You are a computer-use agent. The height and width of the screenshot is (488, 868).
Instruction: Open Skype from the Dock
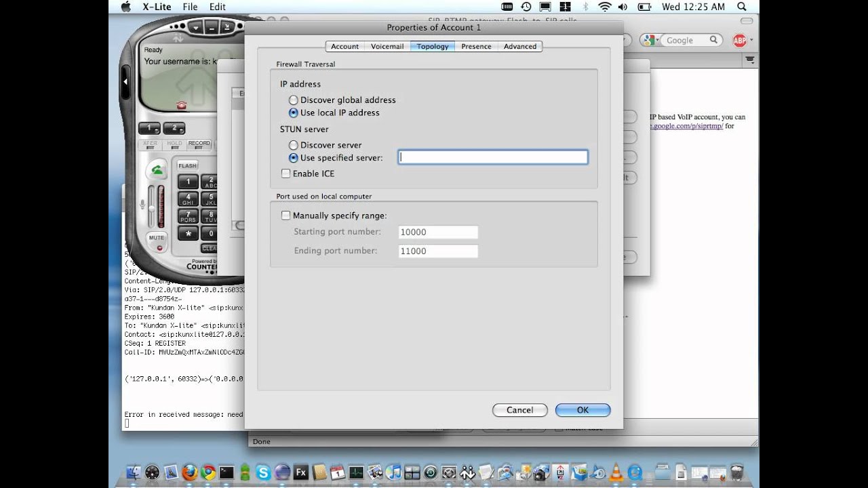point(264,472)
